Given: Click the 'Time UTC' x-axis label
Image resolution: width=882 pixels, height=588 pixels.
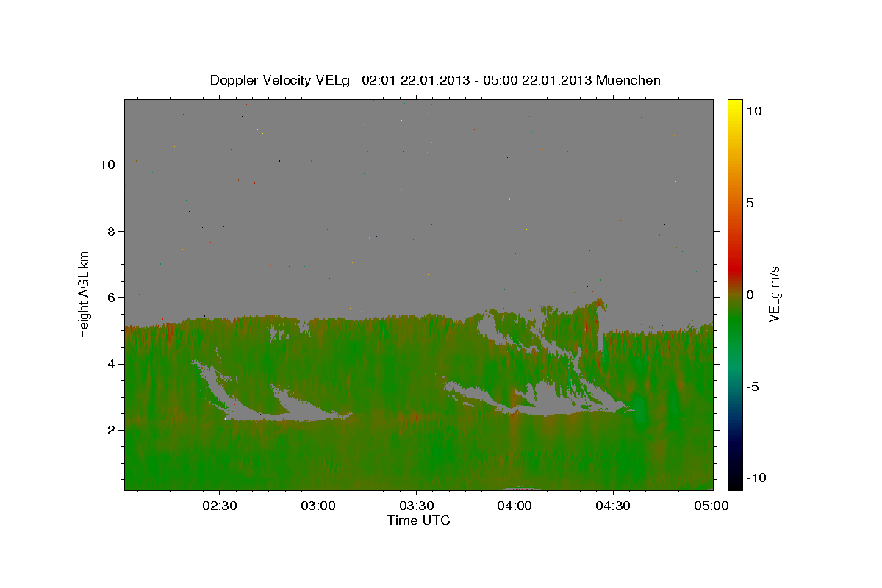Looking at the screenshot, I should point(418,520).
